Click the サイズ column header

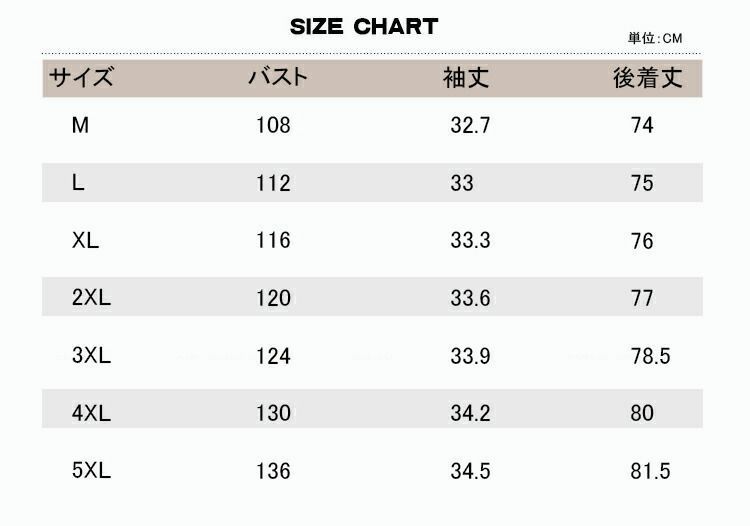pyautogui.click(x=81, y=77)
